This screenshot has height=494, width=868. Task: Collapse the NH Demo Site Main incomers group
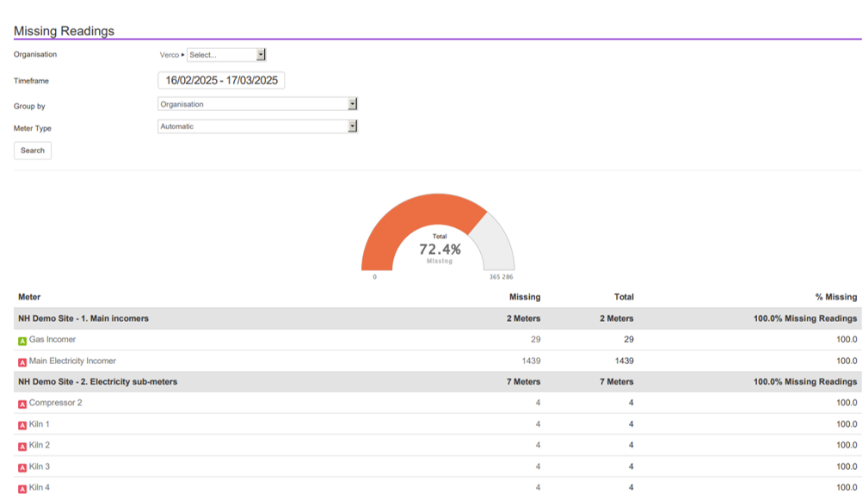(83, 318)
